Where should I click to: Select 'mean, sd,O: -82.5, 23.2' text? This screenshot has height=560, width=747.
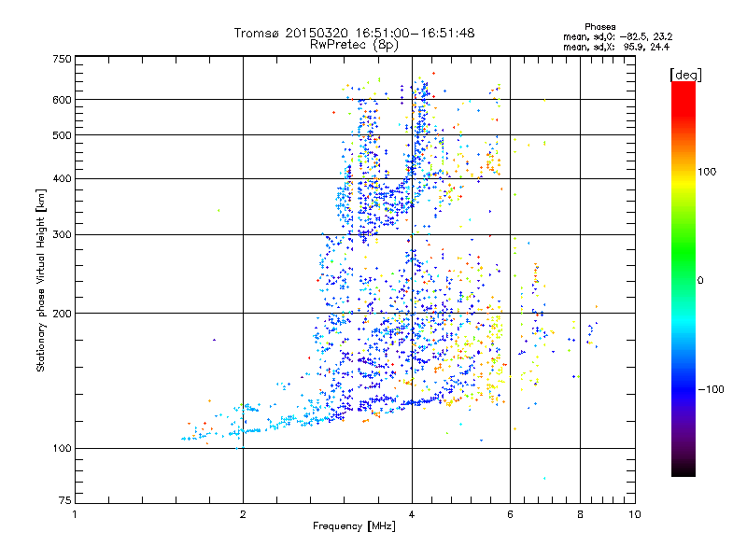[617, 36]
